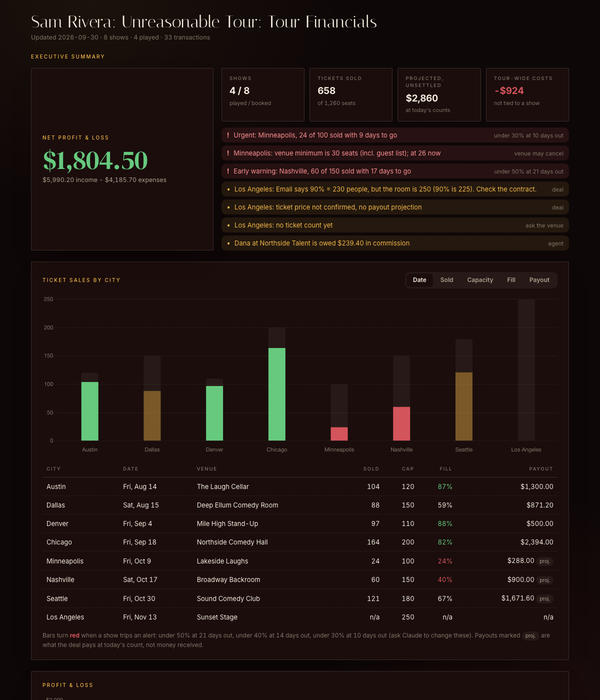Click the SOLD column header
The image size is (600, 700).
pos(371,469)
